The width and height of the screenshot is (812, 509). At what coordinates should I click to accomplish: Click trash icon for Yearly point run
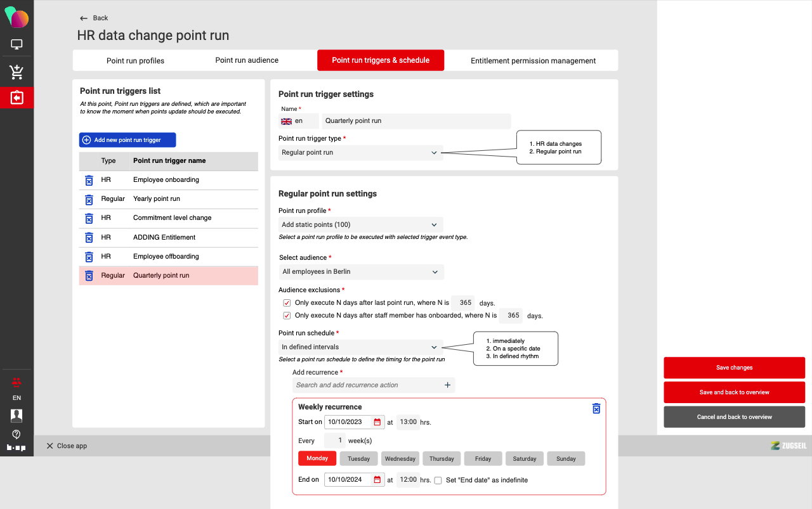[89, 200]
